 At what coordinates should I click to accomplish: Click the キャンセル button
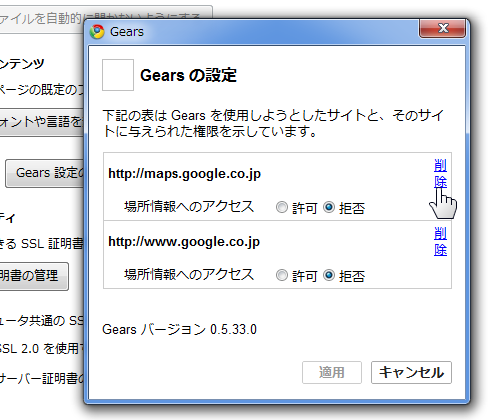point(411,372)
